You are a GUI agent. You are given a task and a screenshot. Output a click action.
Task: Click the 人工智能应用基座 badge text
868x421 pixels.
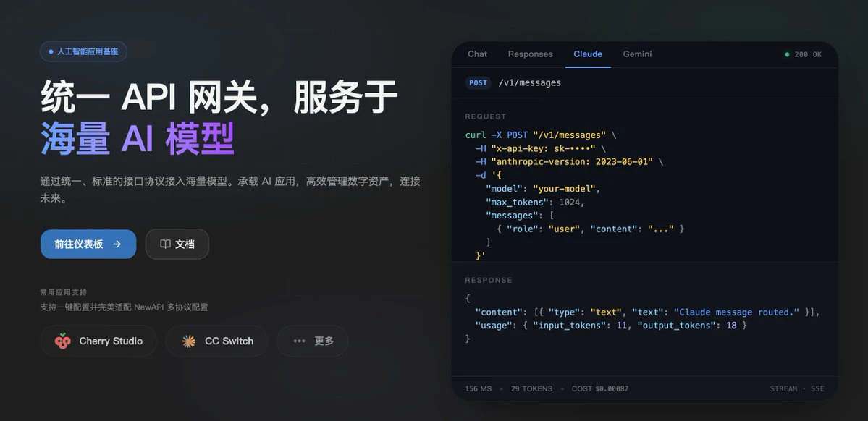(x=88, y=51)
